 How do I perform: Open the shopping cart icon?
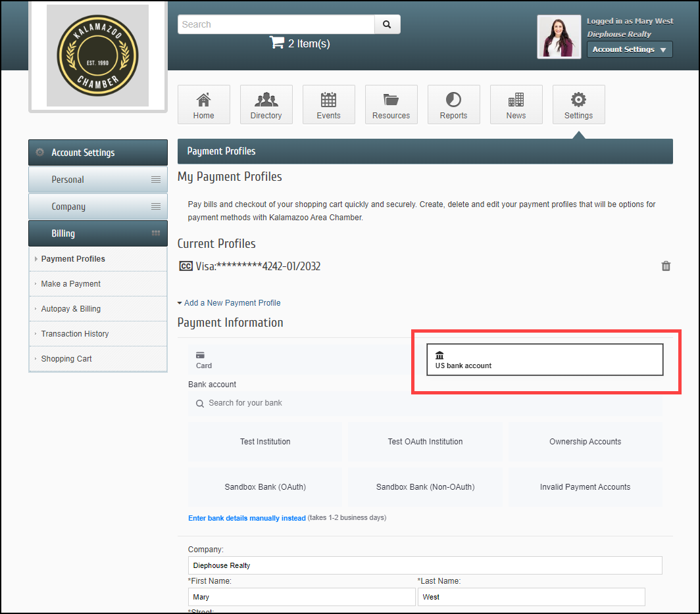pyautogui.click(x=276, y=43)
